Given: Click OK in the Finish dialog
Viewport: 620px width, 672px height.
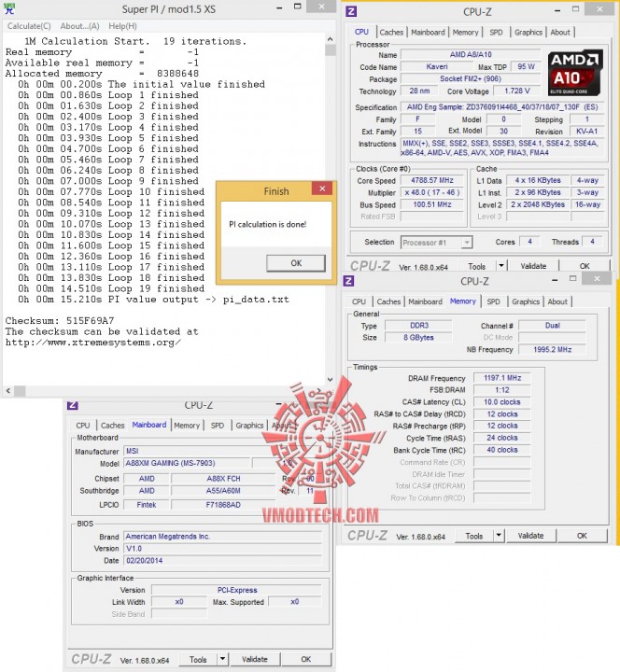Looking at the screenshot, I should 296,263.
